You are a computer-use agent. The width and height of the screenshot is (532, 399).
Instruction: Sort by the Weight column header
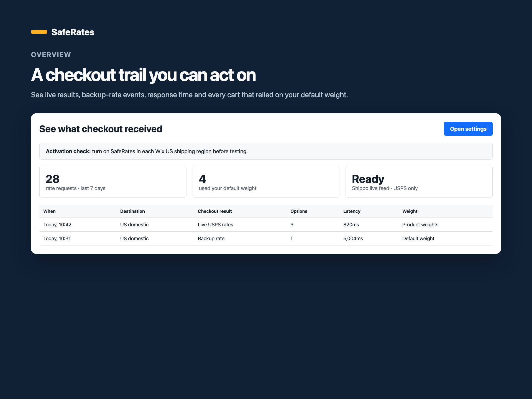[410, 211]
